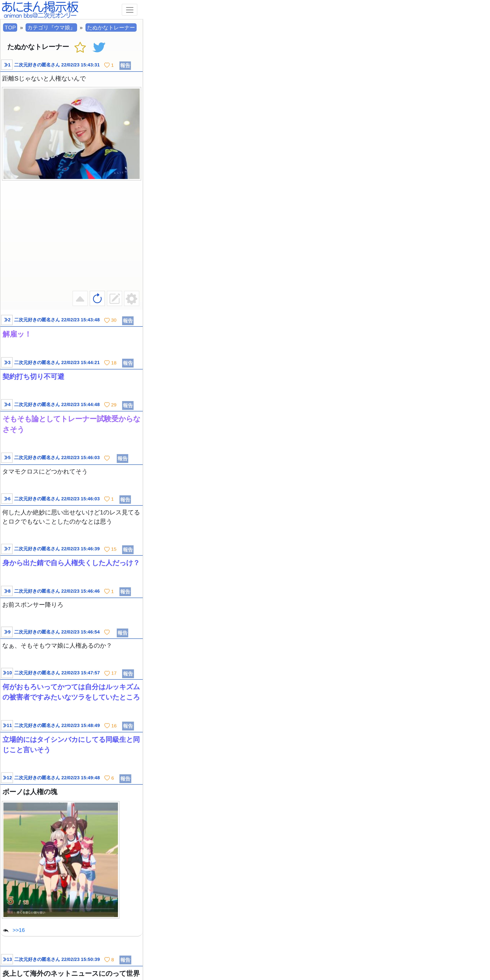490x980 pixels.
Task: Favorite this thread with the star icon
Action: point(80,47)
